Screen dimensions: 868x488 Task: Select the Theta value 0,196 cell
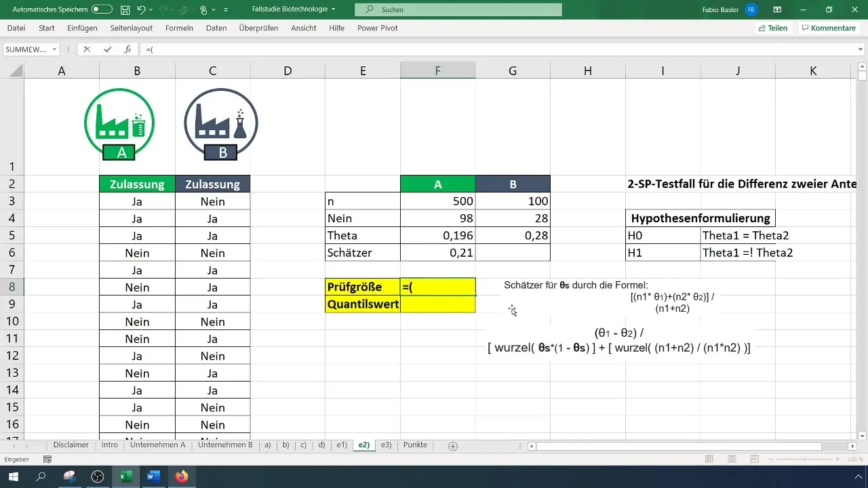coord(437,236)
